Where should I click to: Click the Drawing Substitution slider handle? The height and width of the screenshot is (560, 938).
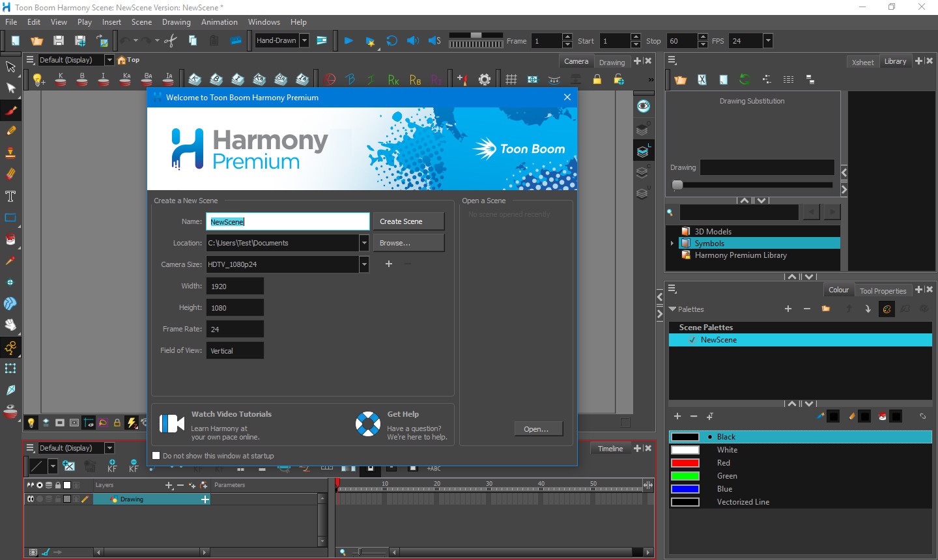[677, 185]
